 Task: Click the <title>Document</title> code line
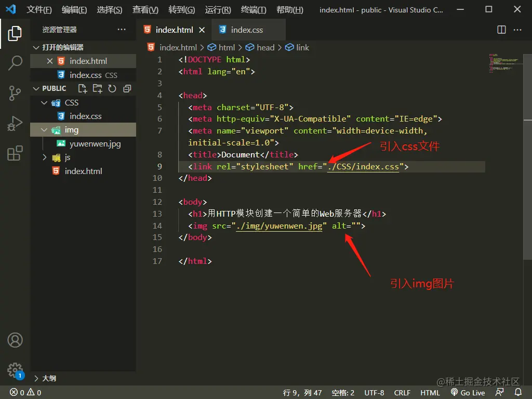243,155
